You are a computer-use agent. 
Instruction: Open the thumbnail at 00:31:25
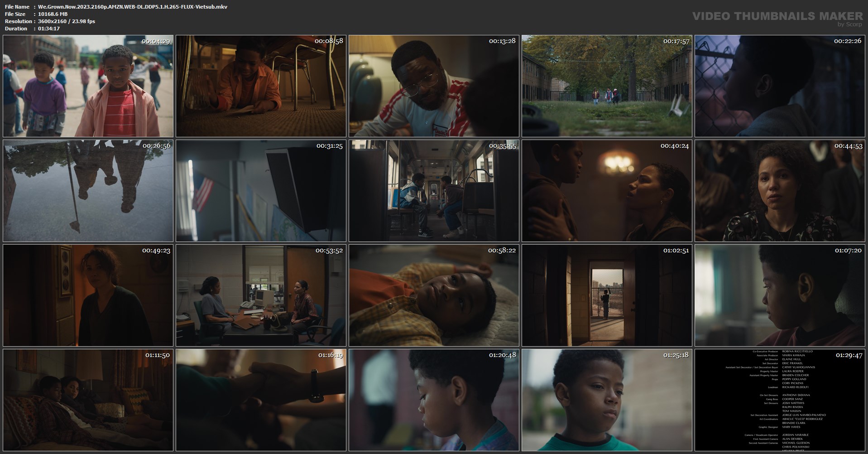261,191
